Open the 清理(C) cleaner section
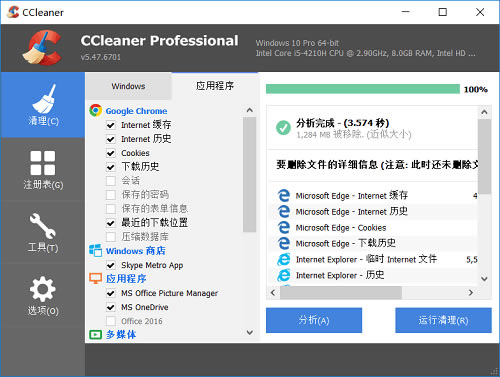 coord(43,105)
